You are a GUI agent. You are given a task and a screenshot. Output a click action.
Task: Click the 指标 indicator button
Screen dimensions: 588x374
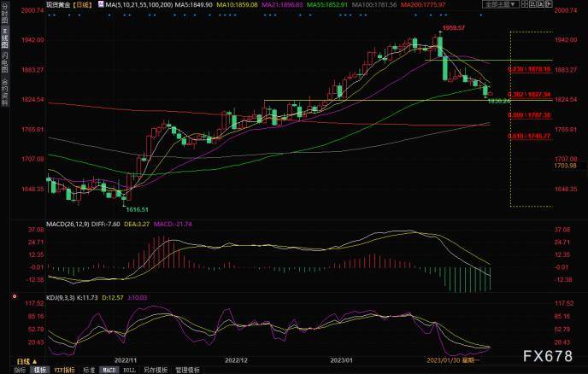click(x=18, y=370)
